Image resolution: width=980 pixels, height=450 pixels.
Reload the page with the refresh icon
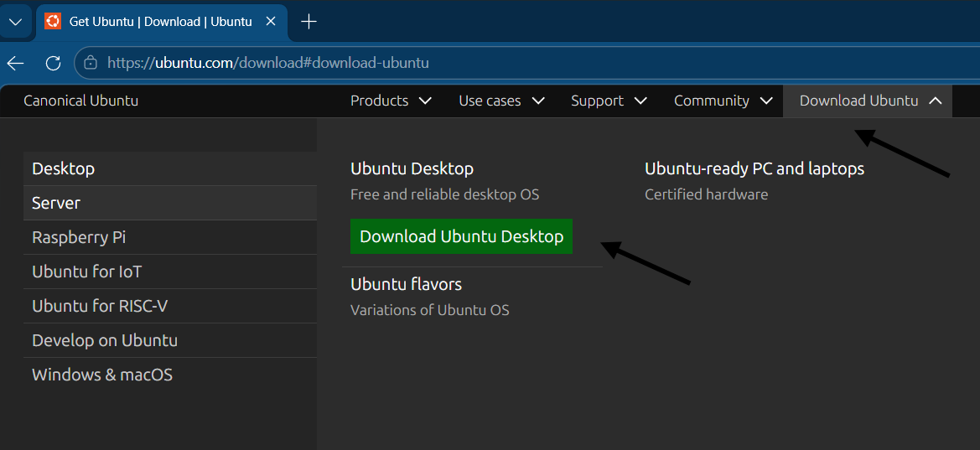(53, 63)
